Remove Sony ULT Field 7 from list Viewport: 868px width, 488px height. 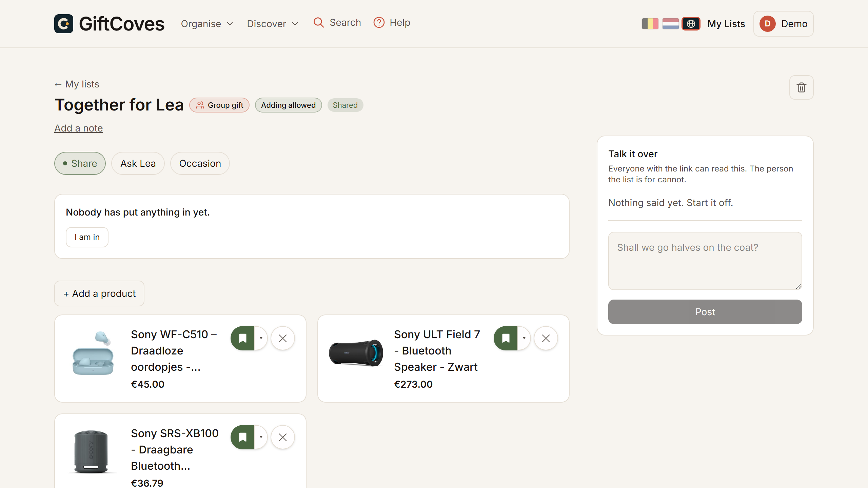click(x=546, y=338)
